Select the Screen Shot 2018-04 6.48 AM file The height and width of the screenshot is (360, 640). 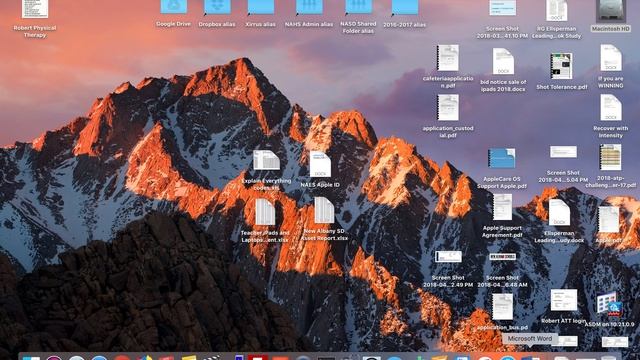pos(502,257)
